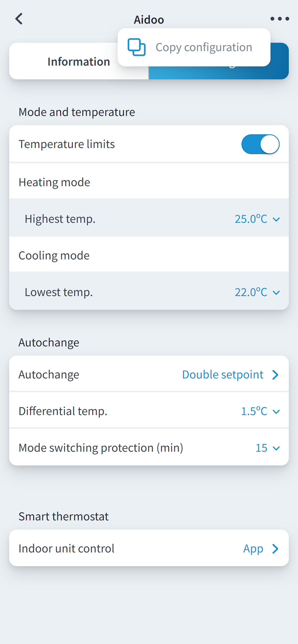Open the three-dot options menu
Image resolution: width=298 pixels, height=644 pixels.
279,19
